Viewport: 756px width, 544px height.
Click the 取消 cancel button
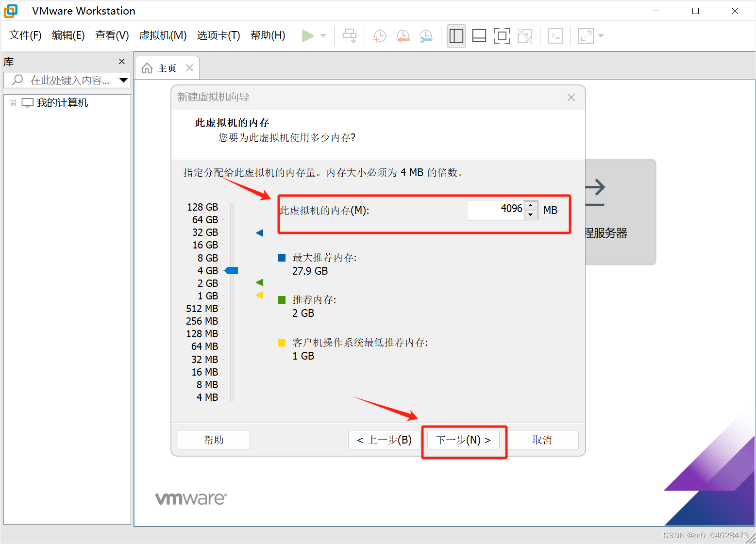542,440
